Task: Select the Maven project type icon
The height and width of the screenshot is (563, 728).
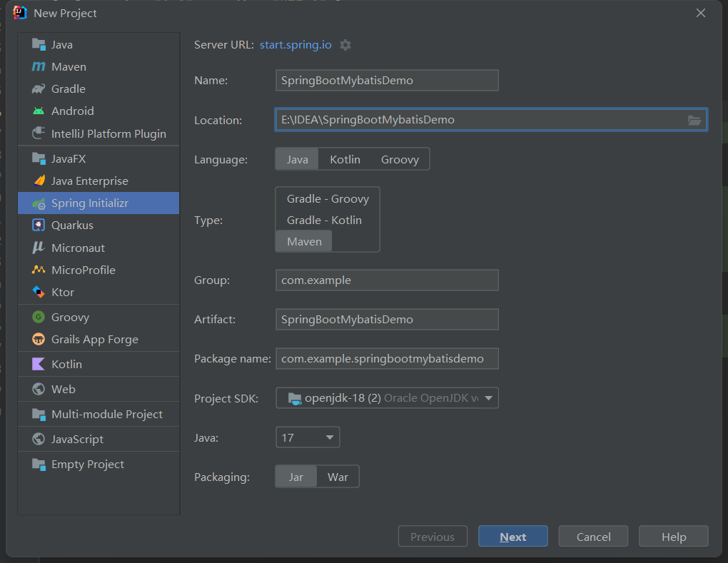Action: pyautogui.click(x=39, y=67)
